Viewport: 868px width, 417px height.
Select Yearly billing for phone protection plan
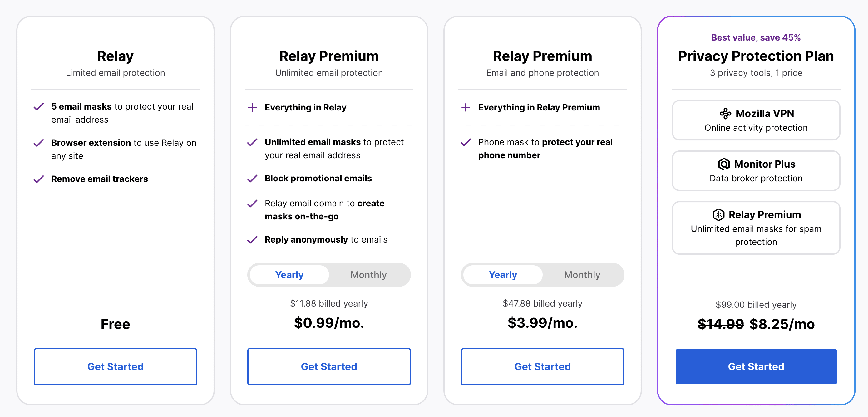coord(503,275)
